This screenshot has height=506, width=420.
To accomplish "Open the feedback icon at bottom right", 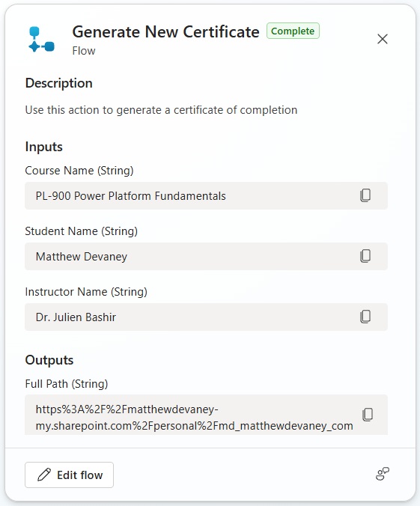I will 383,474.
